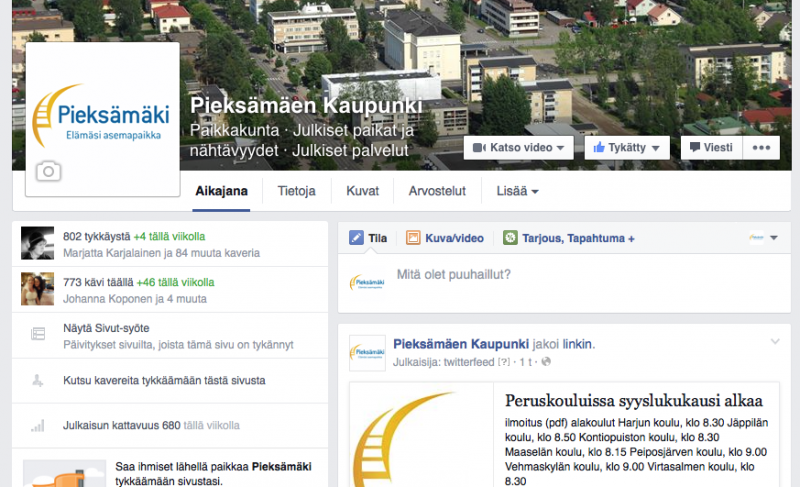Click the shared link's logo thumbnail
The width and height of the screenshot is (800, 487).
tap(421, 434)
